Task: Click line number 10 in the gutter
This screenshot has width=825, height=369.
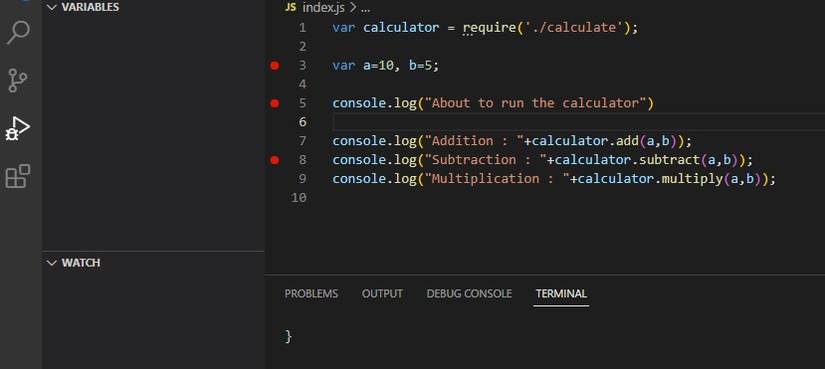Action: (x=298, y=198)
